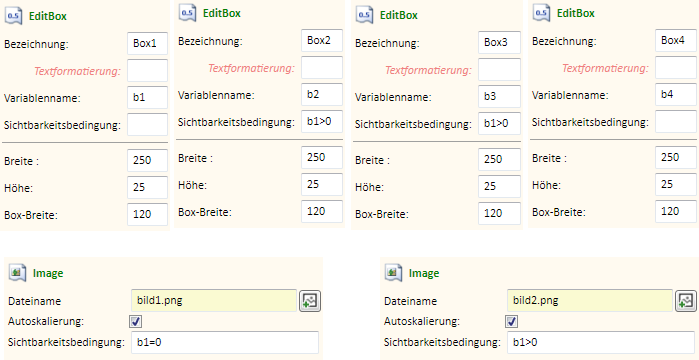Select Box3's Sichtbarkeitsbedingung field with b1>0
Viewport: 699px width, 360px height.
(x=499, y=123)
